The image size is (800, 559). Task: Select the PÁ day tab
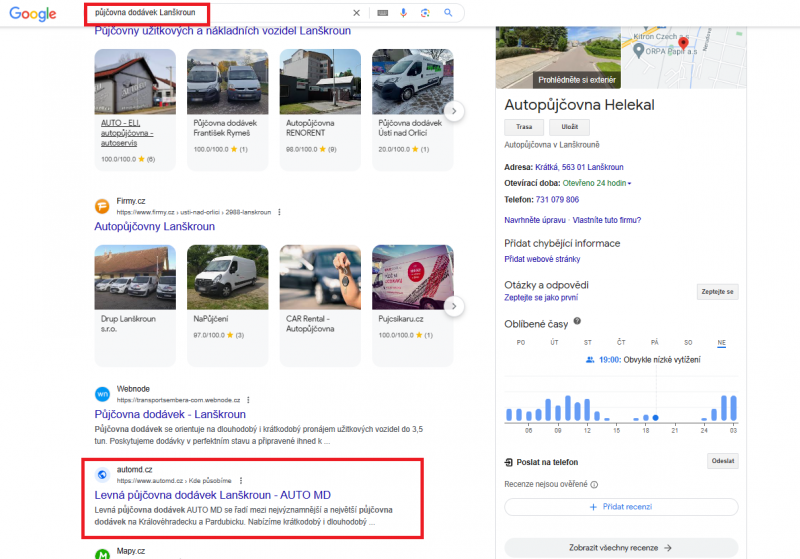(x=655, y=343)
